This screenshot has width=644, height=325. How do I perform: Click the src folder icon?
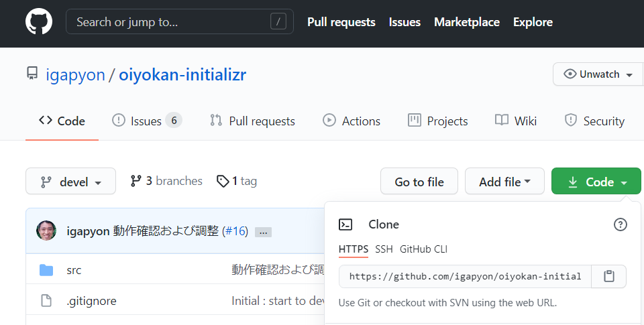click(x=46, y=270)
